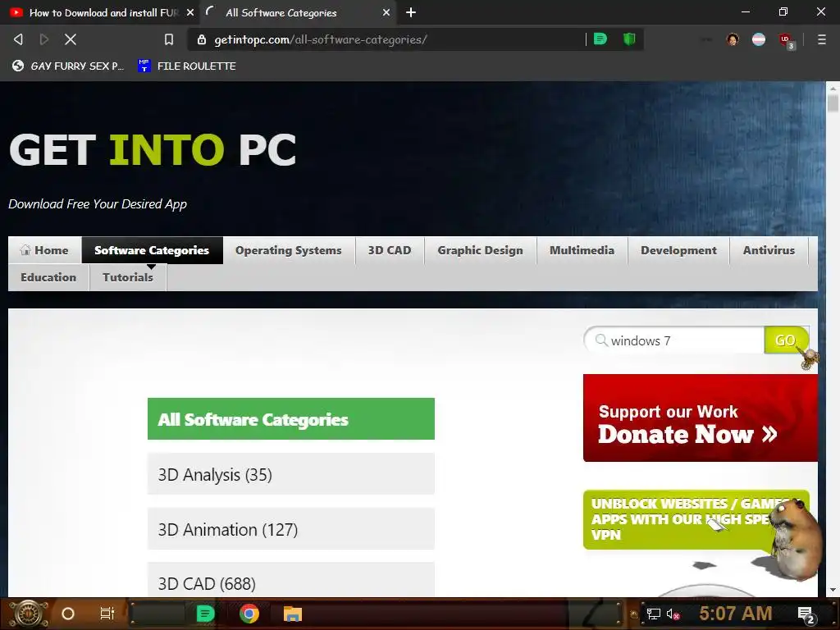
Task: Open the Multimedia menu item
Action: [x=582, y=250]
